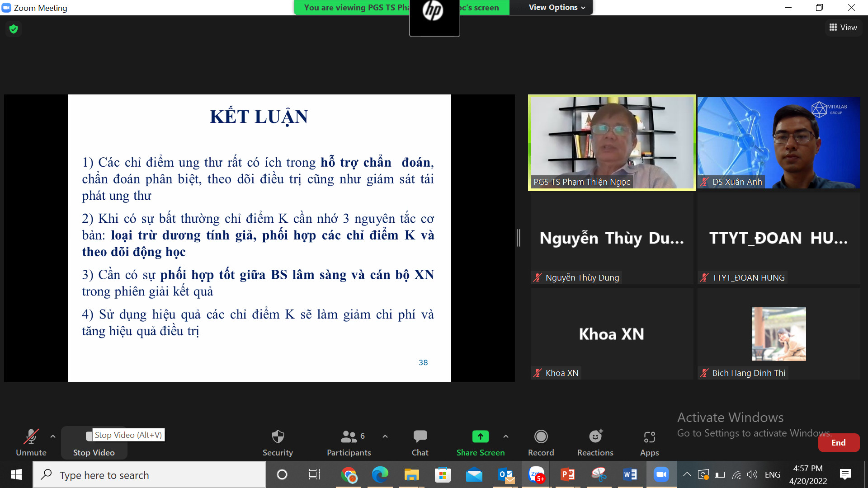Open the View layout menu
The width and height of the screenshot is (868, 488).
[843, 28]
